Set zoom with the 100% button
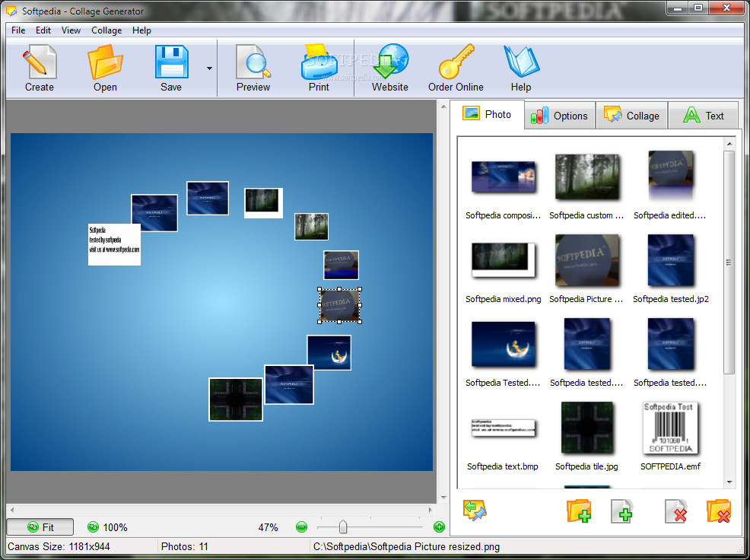 [x=107, y=527]
